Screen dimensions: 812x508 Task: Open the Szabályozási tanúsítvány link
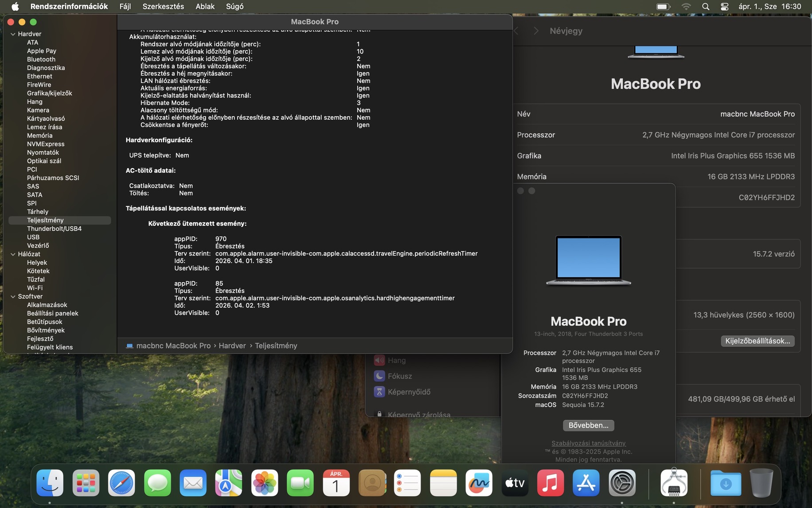point(588,443)
